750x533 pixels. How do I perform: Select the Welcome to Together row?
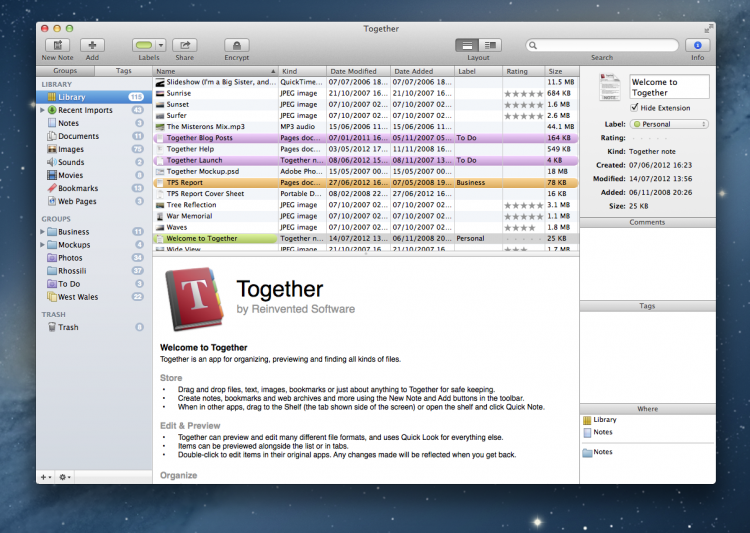[x=366, y=238]
